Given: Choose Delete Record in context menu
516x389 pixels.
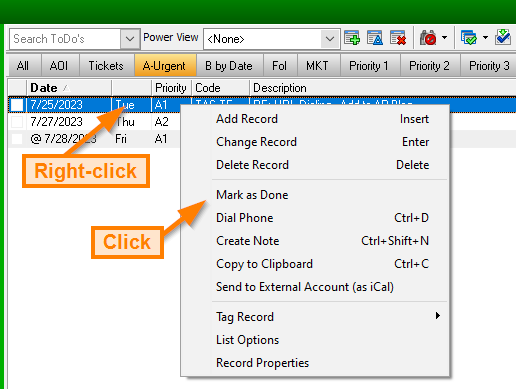Looking at the screenshot, I should click(x=315, y=165).
